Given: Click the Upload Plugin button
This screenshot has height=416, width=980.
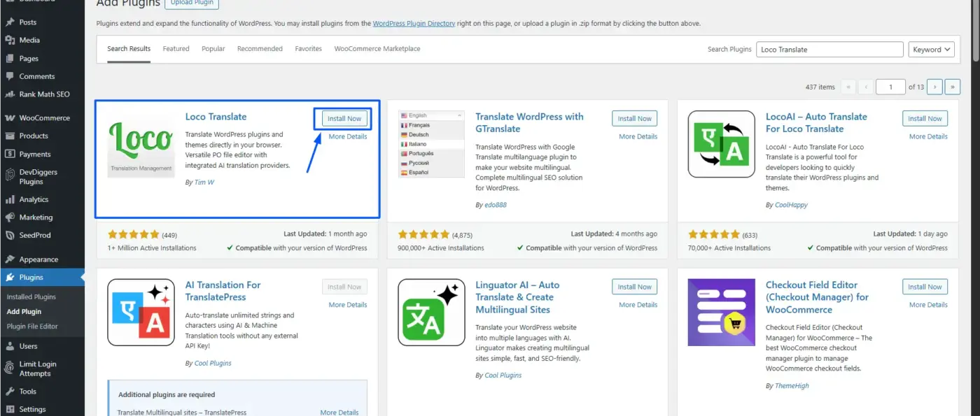Looking at the screenshot, I should pos(192,3).
